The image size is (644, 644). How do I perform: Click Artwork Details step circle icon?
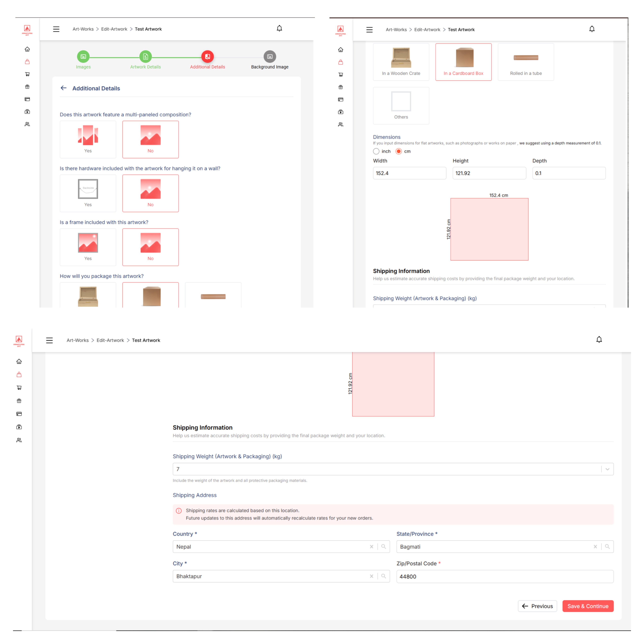tap(145, 56)
